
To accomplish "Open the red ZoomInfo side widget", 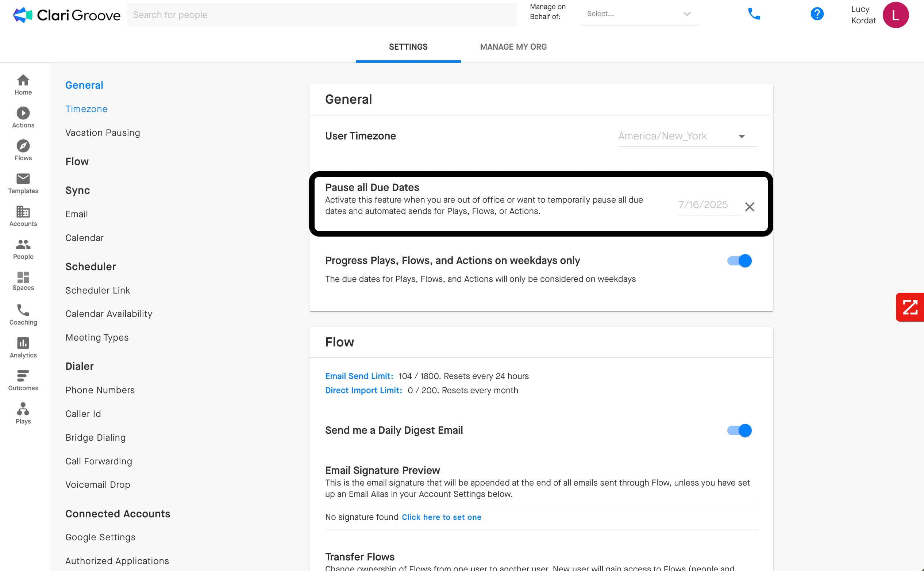I will coord(909,307).
